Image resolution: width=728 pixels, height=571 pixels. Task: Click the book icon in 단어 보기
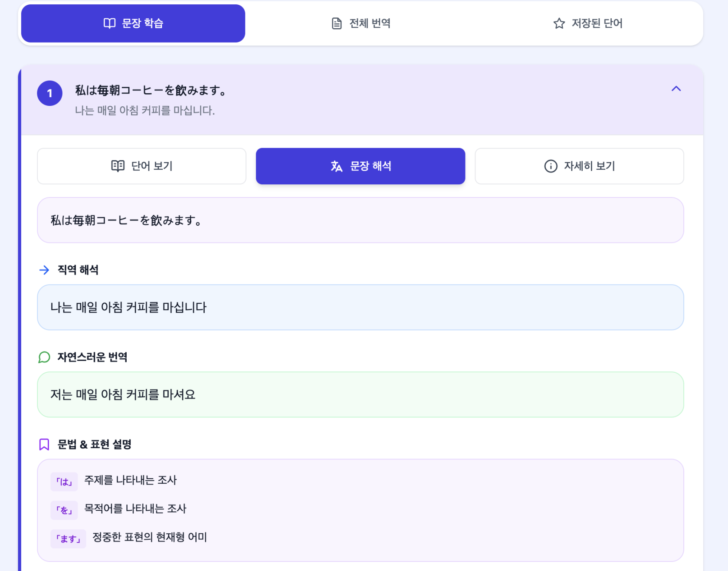[118, 166]
